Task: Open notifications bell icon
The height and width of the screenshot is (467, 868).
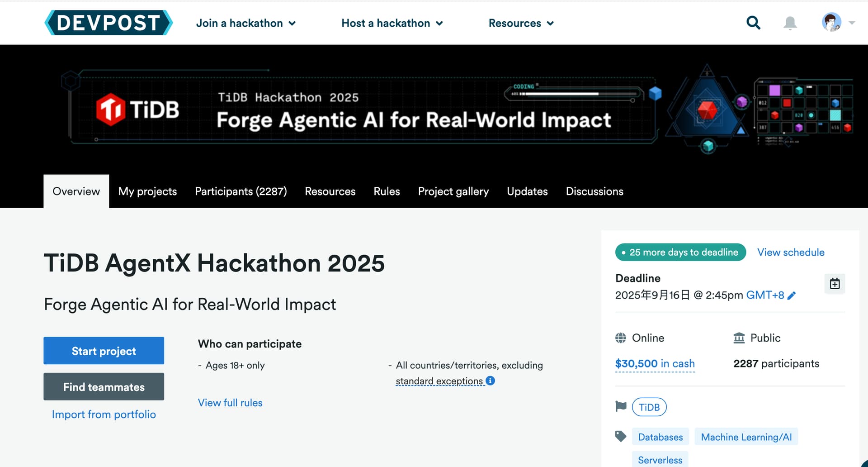Action: [x=790, y=23]
